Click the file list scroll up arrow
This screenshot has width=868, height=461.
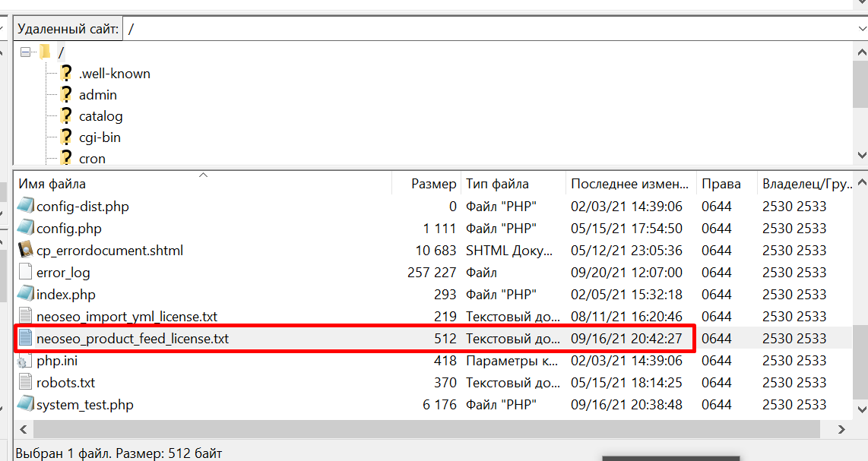(861, 182)
